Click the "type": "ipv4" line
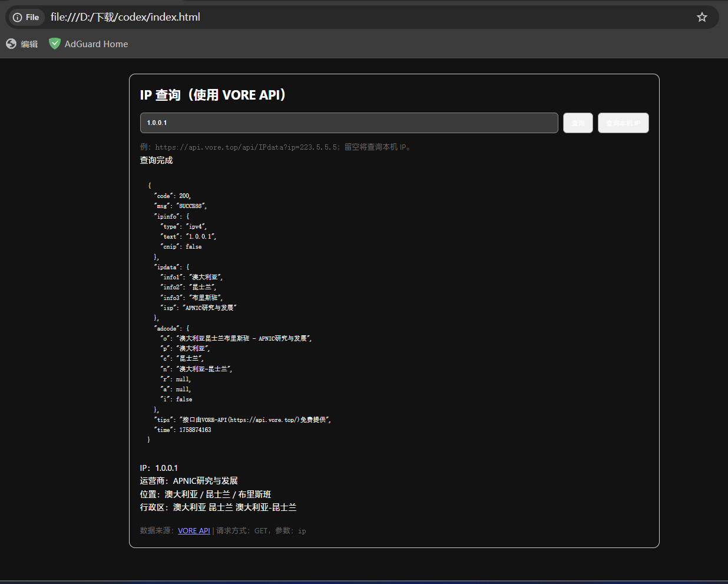 click(x=184, y=226)
